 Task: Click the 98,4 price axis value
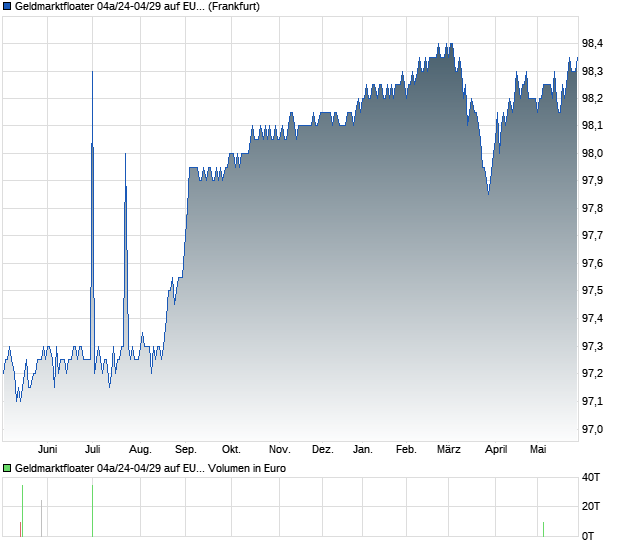tap(592, 43)
